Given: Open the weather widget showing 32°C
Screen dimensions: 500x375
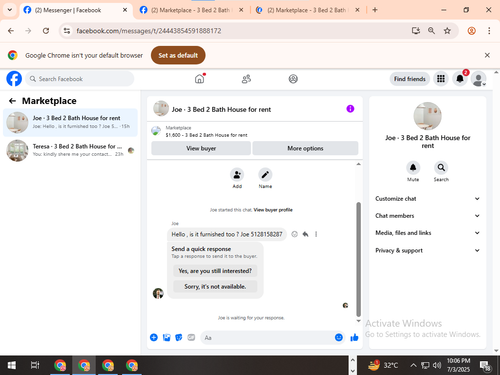Looking at the screenshot, I should click(383, 365).
